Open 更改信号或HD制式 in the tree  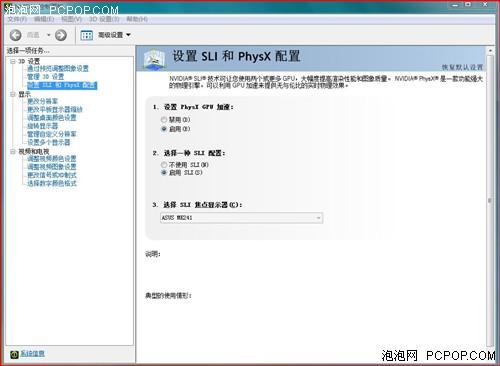click(52, 175)
